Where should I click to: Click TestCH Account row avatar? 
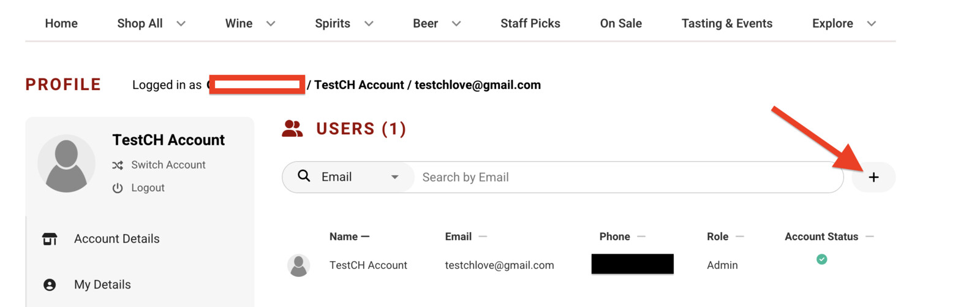pyautogui.click(x=298, y=265)
